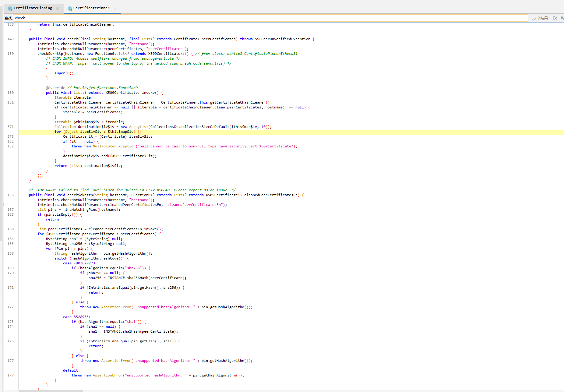564x392 pixels.
Task: Click line number 149 in the gutter
Action: [10, 39]
